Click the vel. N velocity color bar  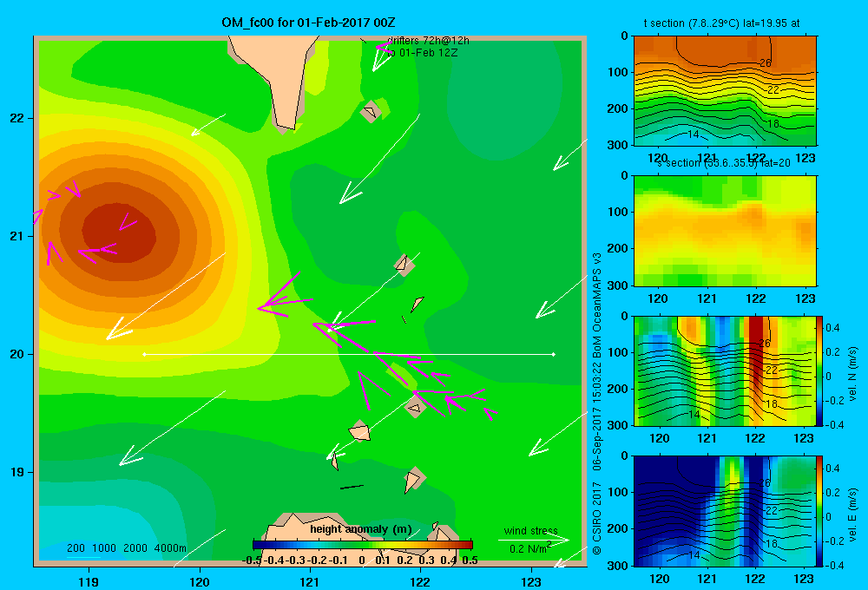point(819,370)
